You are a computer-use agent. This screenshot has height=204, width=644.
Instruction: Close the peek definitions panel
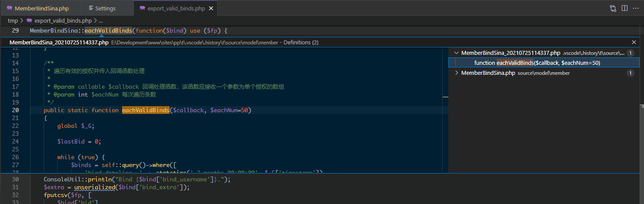point(634,42)
